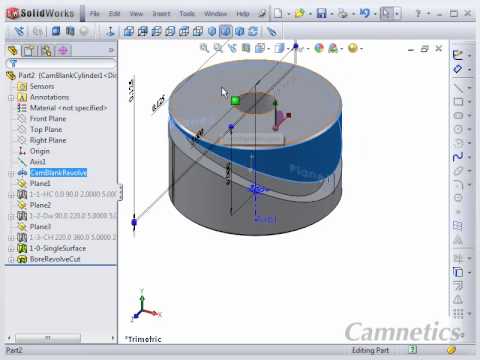The image size is (480, 360).
Task: Expand the 1-0-SingleSurface feature node
Action: (11, 249)
